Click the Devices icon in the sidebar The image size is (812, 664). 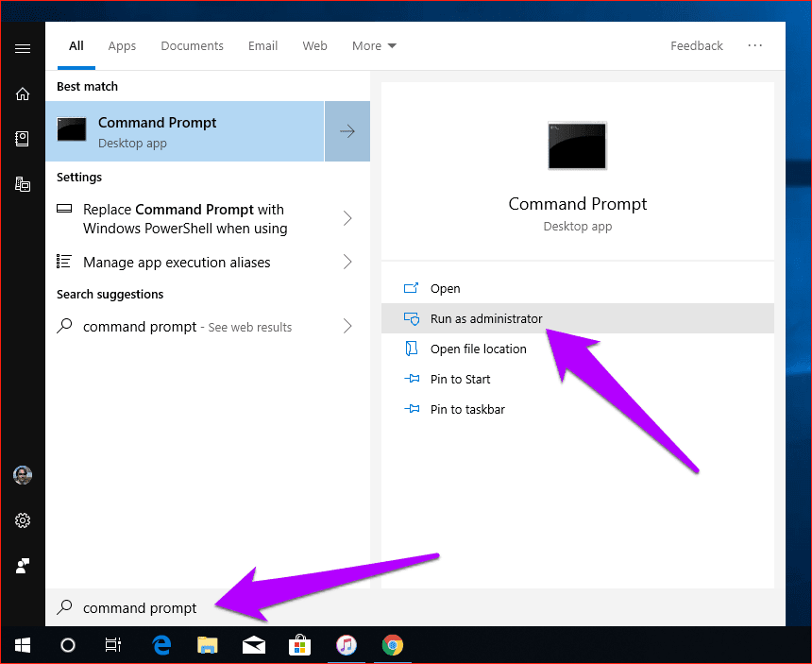click(x=23, y=184)
